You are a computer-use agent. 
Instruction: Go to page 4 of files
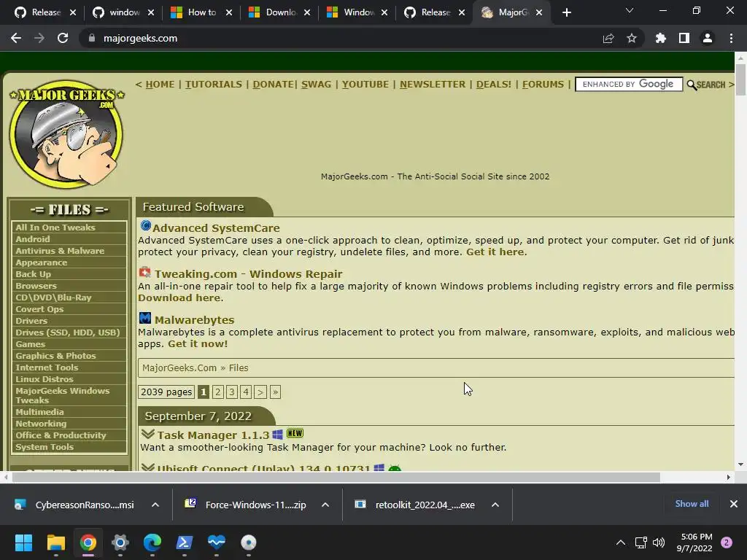pyautogui.click(x=246, y=392)
